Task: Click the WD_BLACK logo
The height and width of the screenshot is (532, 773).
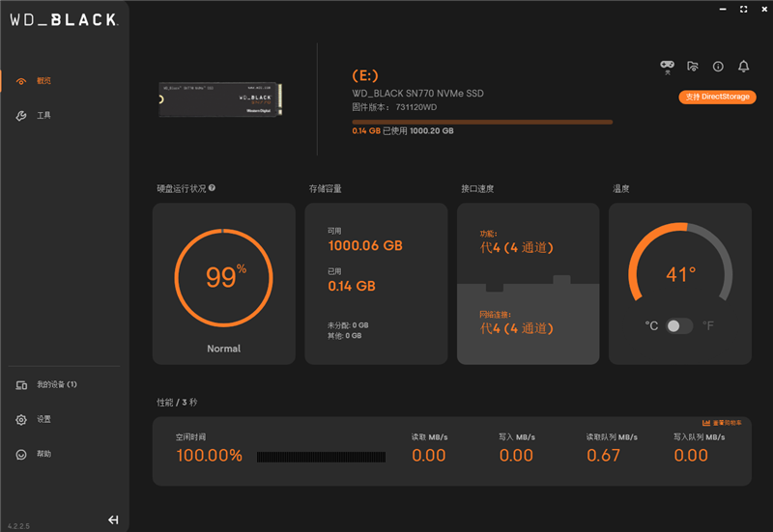Action: [x=64, y=19]
